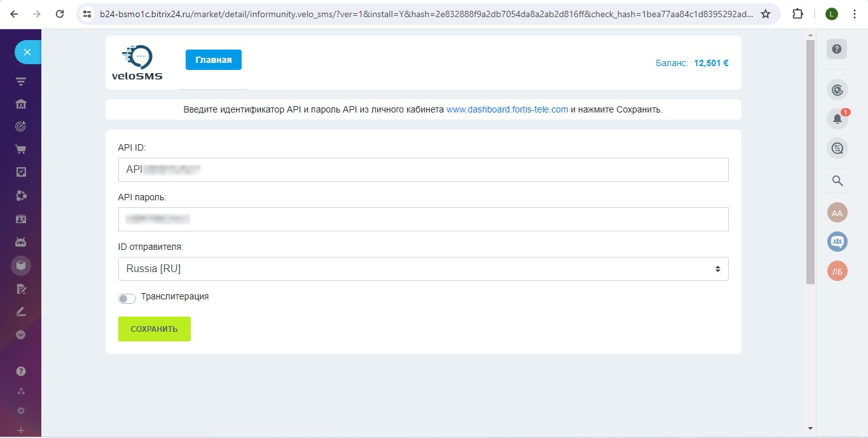Go back in browser

14,14
